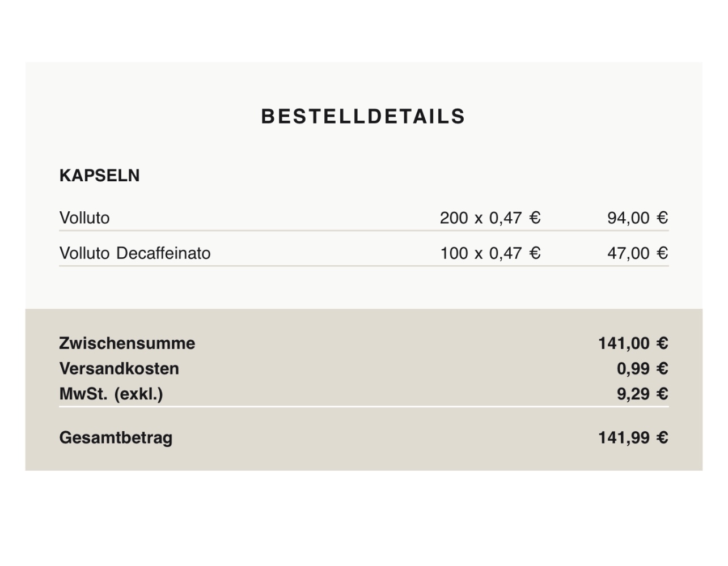Click the Zwischensumme label
The width and height of the screenshot is (728, 566).
[127, 343]
